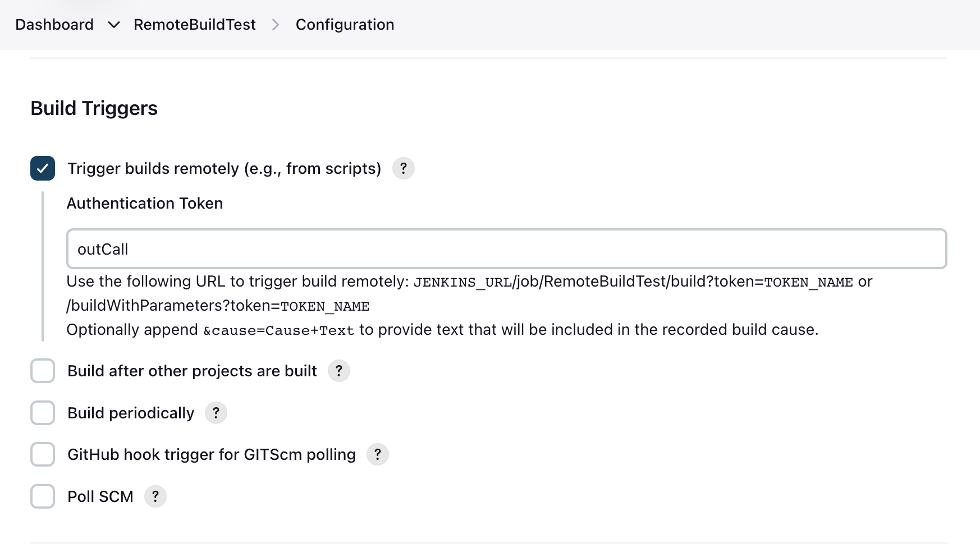Image resolution: width=980 pixels, height=544 pixels.
Task: Enable the Build periodically checkbox
Action: point(43,413)
